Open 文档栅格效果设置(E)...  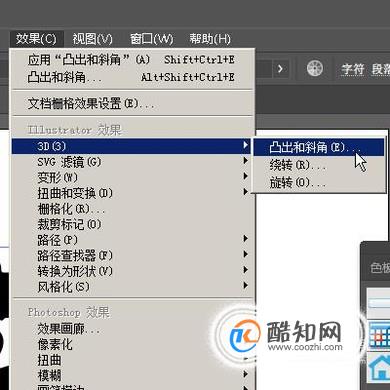[x=133, y=104]
